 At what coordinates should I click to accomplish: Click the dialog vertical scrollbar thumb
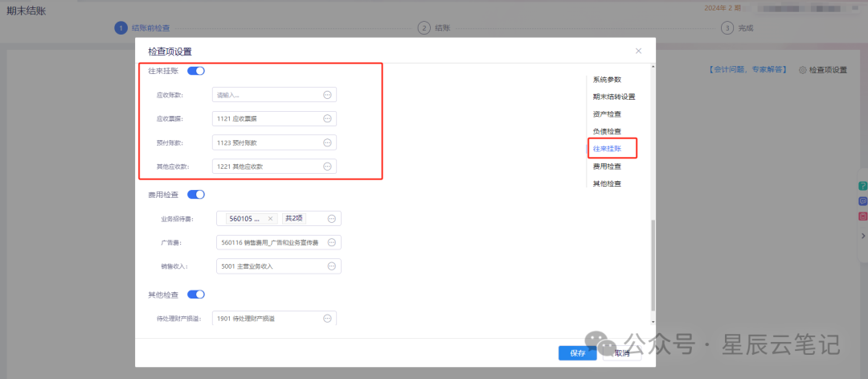pos(653,265)
